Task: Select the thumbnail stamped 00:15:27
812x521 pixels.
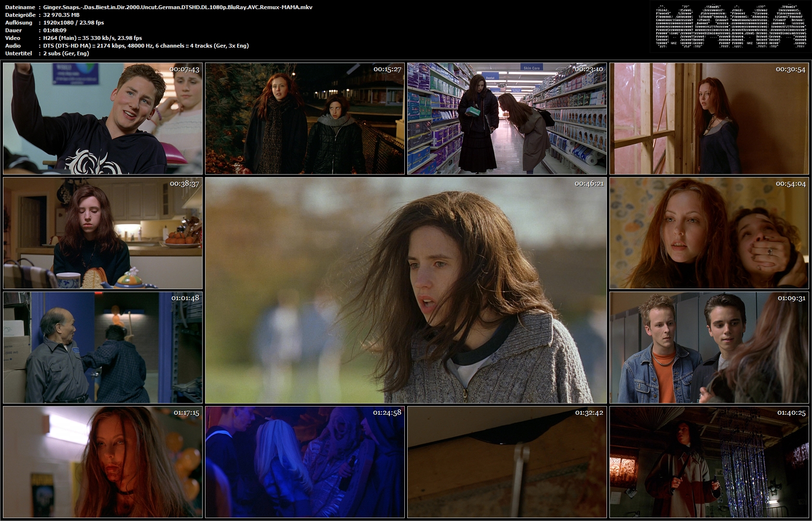Action: [x=305, y=118]
